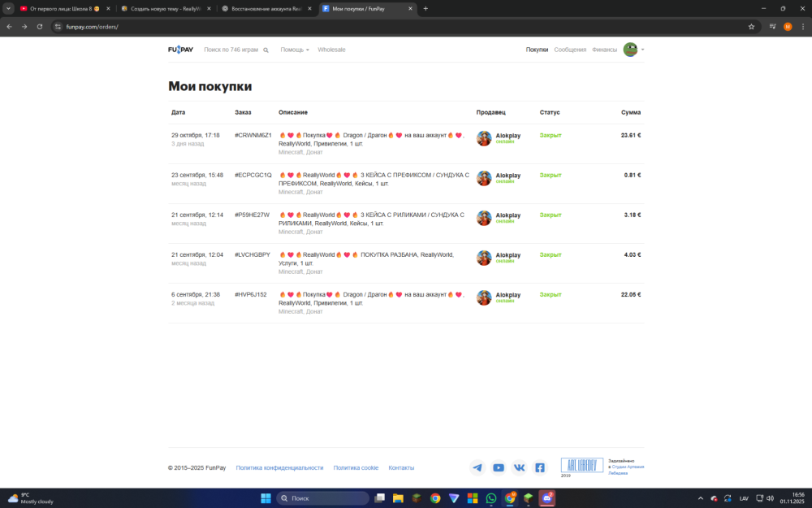This screenshot has width=812, height=508.
Task: Open File Explorer from the taskbar
Action: (398, 498)
